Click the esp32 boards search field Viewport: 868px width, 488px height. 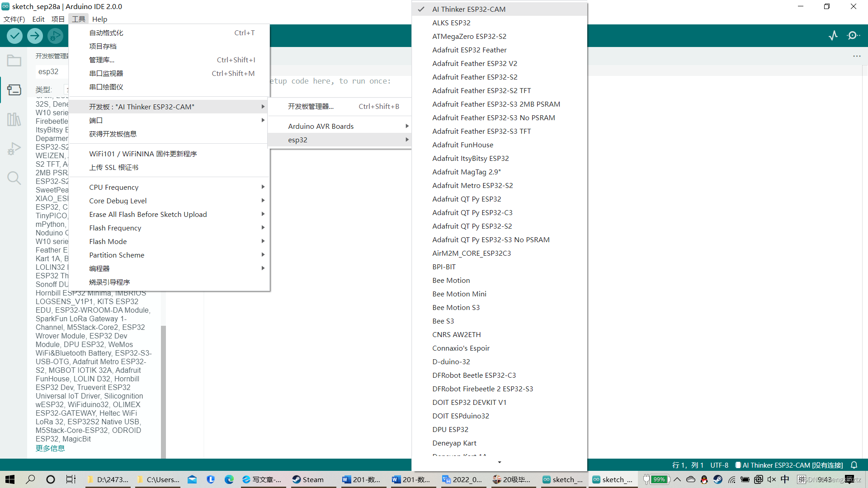point(52,71)
